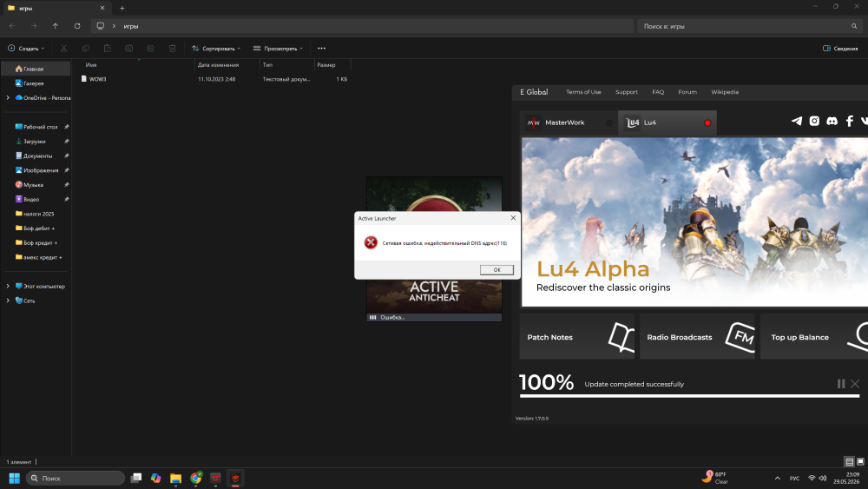Open Terms of Use in the launcher
Screen dimensions: 868x489
(583, 92)
